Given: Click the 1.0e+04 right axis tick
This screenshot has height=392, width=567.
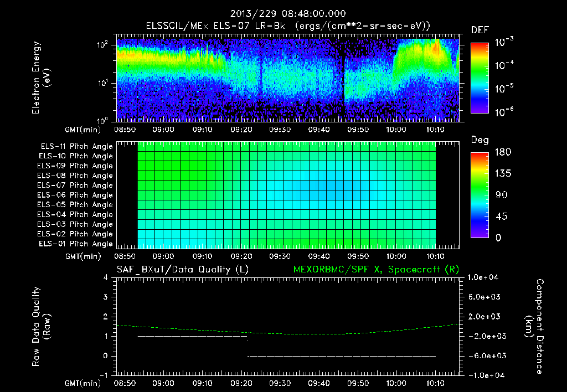Looking at the screenshot, I should pyautogui.click(x=483, y=277).
